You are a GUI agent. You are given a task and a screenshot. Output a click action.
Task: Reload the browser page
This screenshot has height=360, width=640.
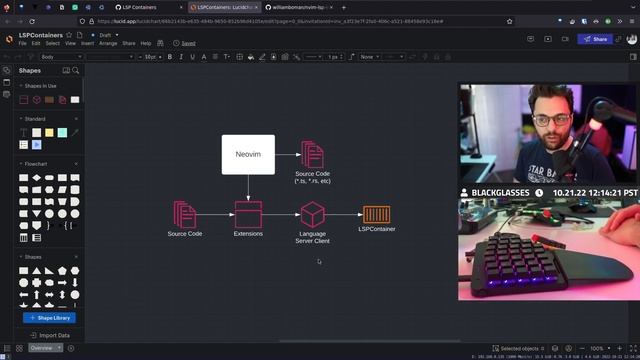[32, 21]
